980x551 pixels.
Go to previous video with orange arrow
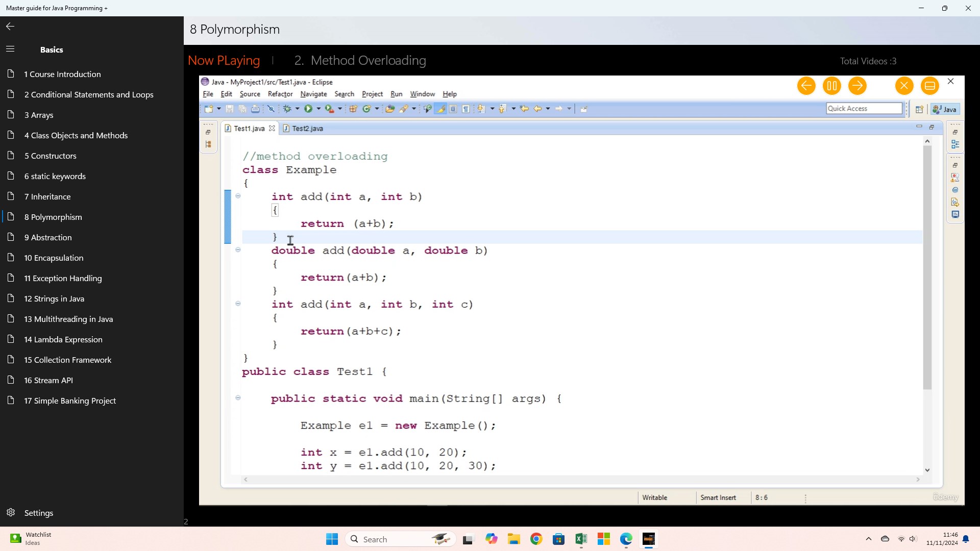tap(806, 86)
